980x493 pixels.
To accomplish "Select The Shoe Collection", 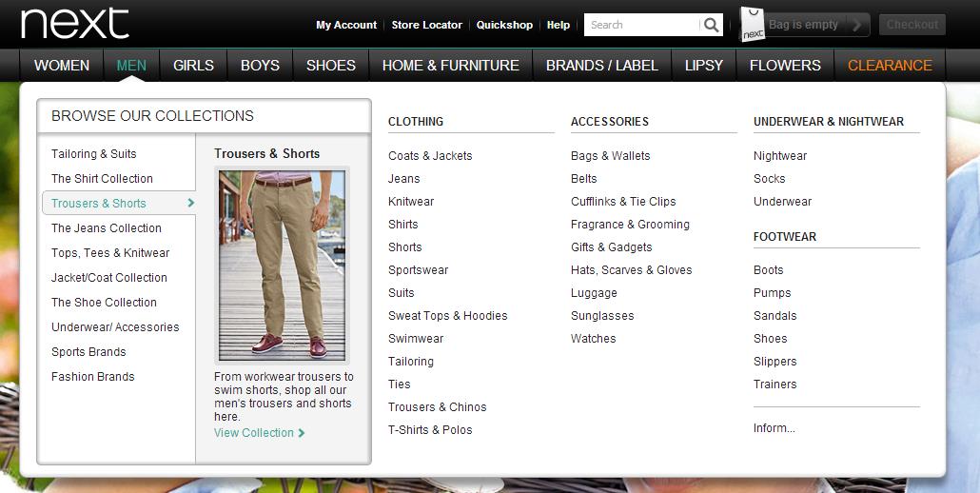I will (104, 302).
